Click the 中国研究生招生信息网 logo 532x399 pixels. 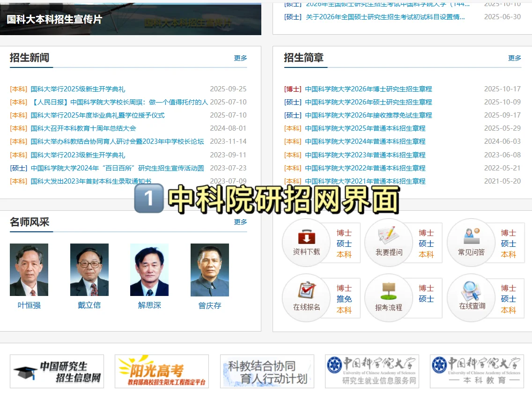pos(56,371)
